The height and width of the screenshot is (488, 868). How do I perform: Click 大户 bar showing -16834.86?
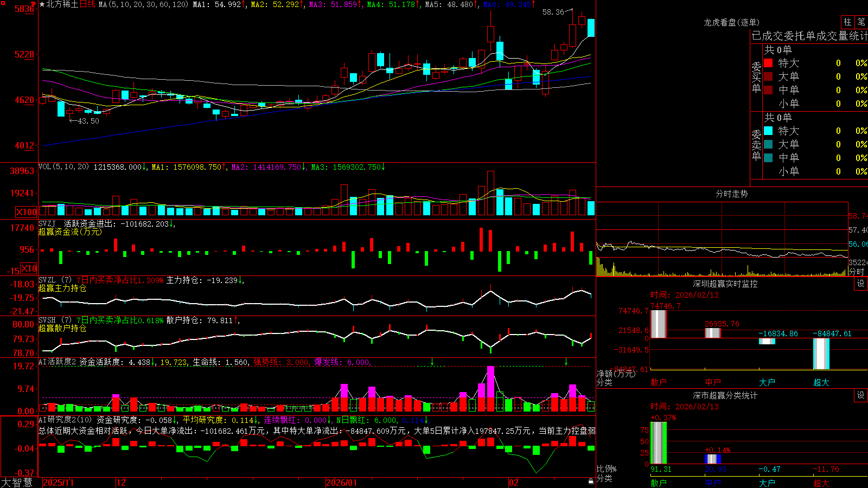(767, 341)
